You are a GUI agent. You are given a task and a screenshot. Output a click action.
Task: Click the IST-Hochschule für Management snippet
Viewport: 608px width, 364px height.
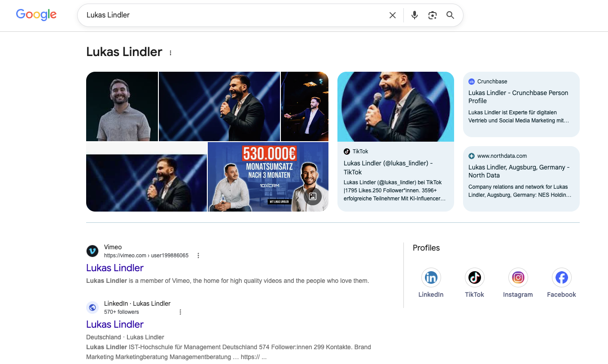point(228,352)
